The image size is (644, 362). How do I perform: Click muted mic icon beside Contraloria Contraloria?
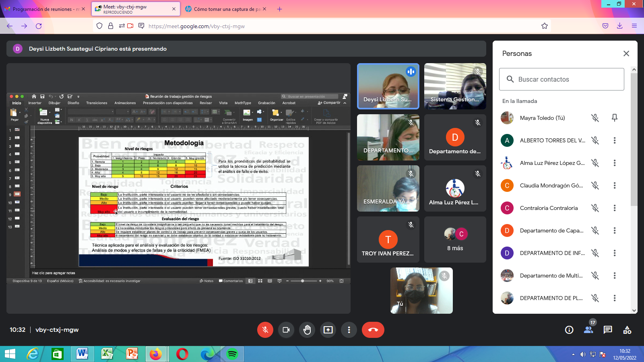pyautogui.click(x=595, y=208)
